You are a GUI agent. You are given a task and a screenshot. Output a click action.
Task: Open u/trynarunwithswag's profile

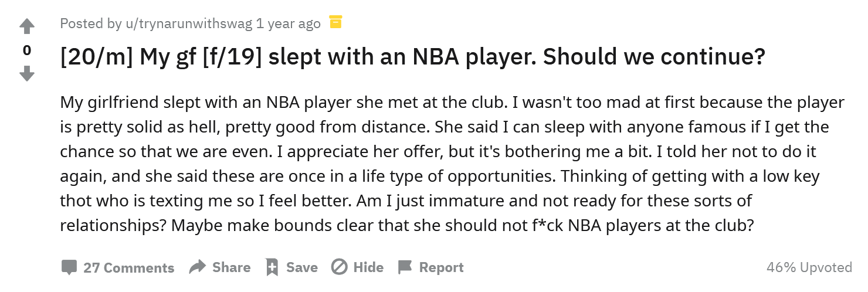pyautogui.click(x=189, y=23)
